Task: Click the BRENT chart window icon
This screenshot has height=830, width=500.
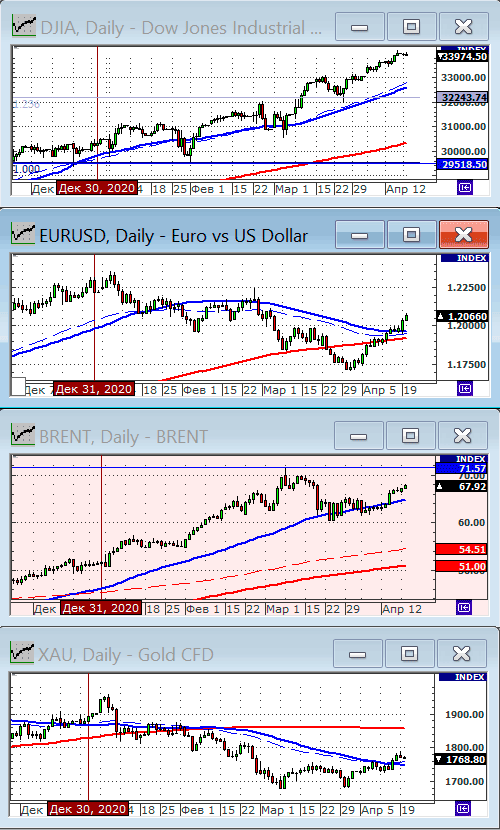Action: pyautogui.click(x=23, y=435)
